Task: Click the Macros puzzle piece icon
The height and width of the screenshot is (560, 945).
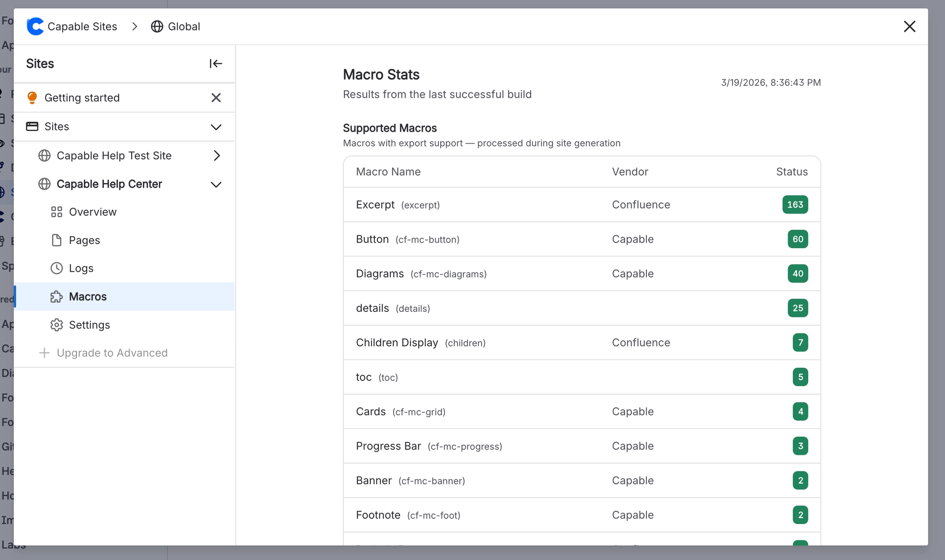Action: click(x=56, y=297)
